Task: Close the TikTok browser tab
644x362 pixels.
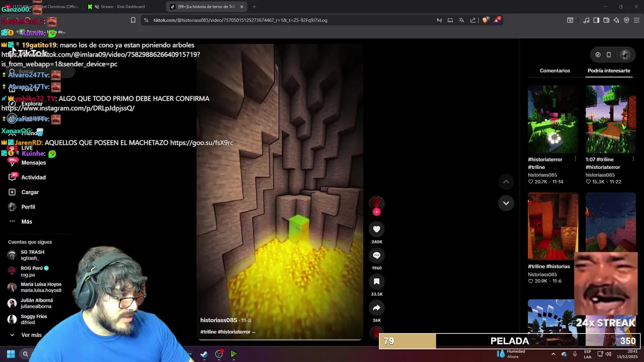Action: [242, 7]
